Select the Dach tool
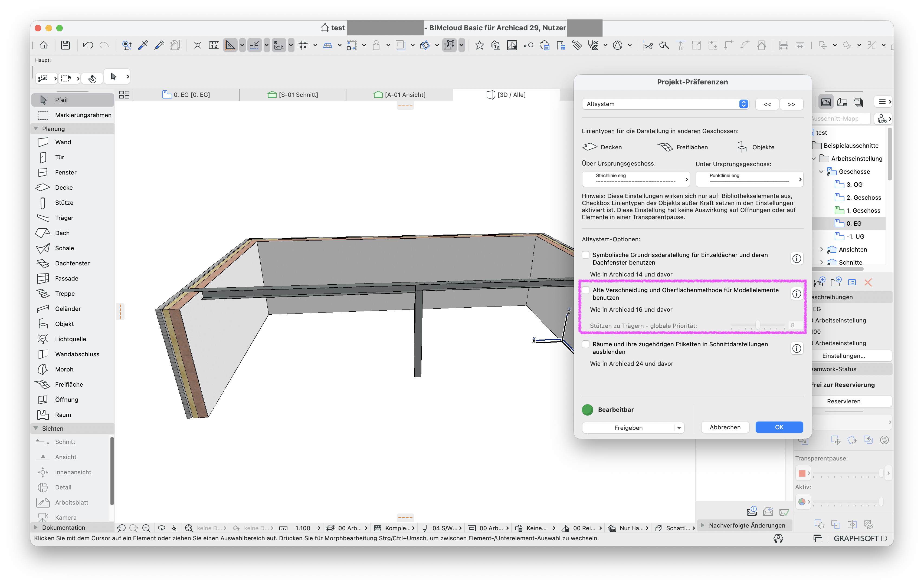This screenshot has width=924, height=586. (x=73, y=233)
